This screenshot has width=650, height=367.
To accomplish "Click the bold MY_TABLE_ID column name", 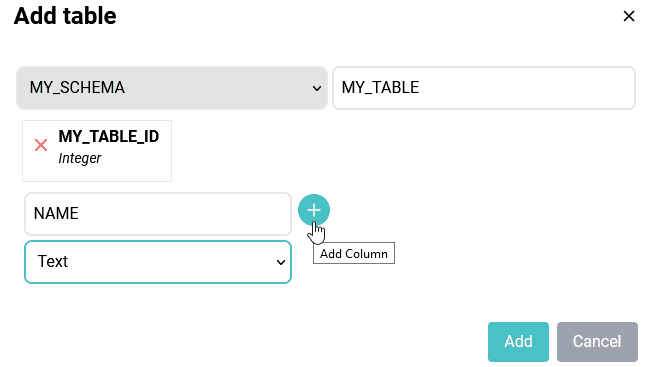I will tap(109, 136).
